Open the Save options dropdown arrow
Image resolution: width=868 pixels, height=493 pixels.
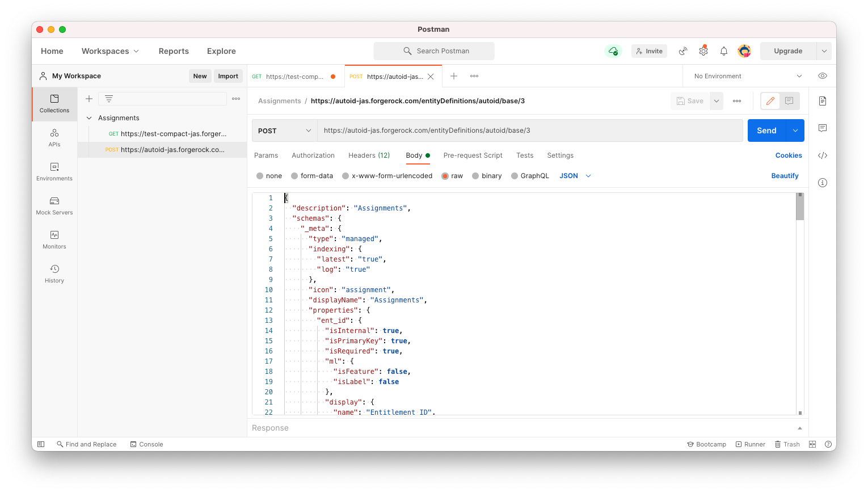717,101
